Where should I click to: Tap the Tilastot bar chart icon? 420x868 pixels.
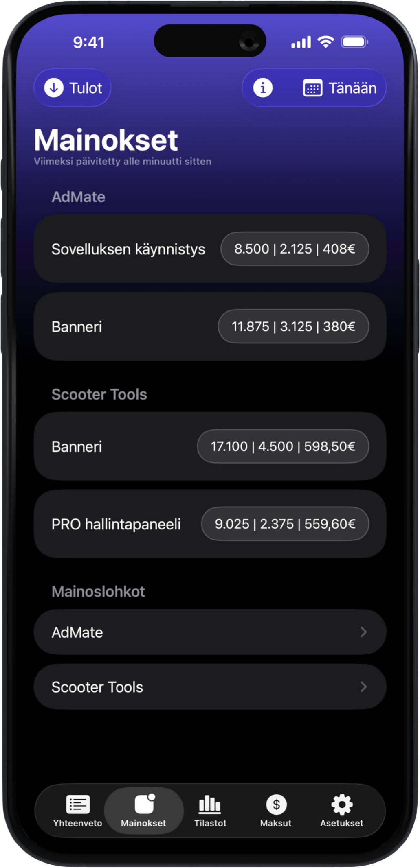[210, 804]
